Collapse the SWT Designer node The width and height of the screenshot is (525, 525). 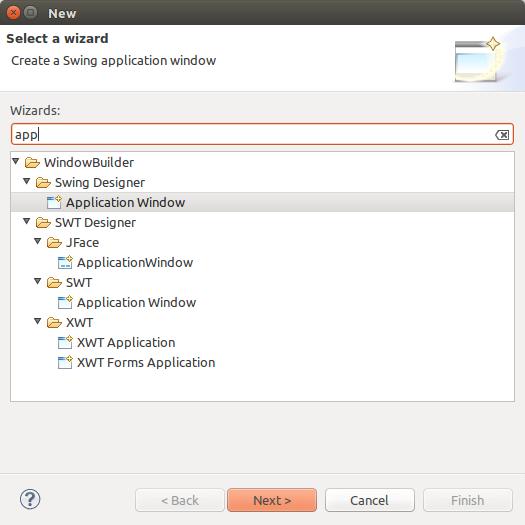[26, 221]
